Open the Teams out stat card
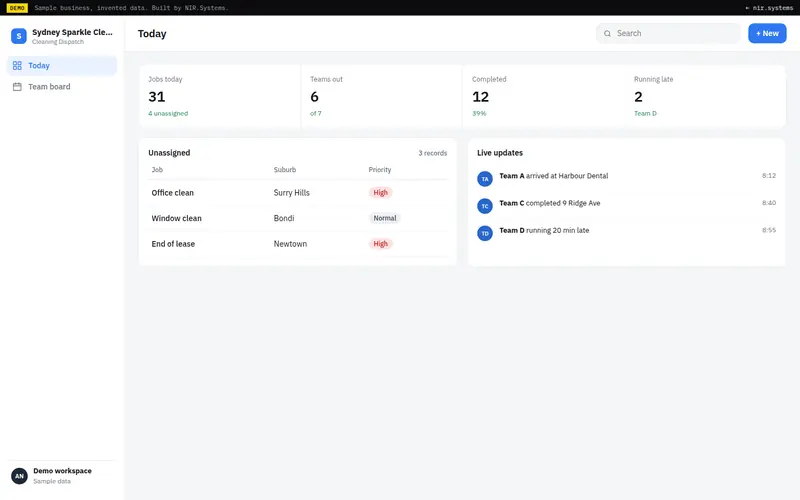Viewport: 800px width, 500px height. (x=382, y=96)
